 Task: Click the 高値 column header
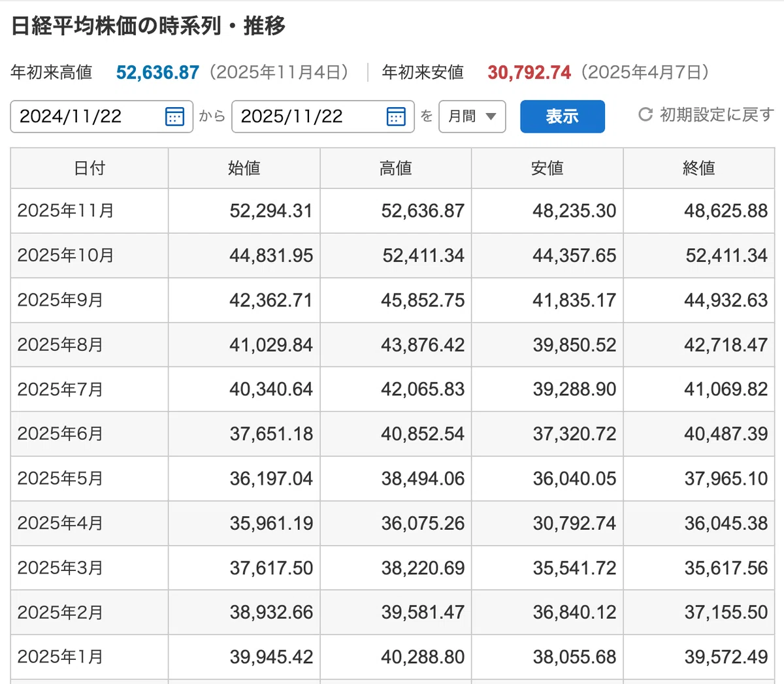[x=396, y=169]
